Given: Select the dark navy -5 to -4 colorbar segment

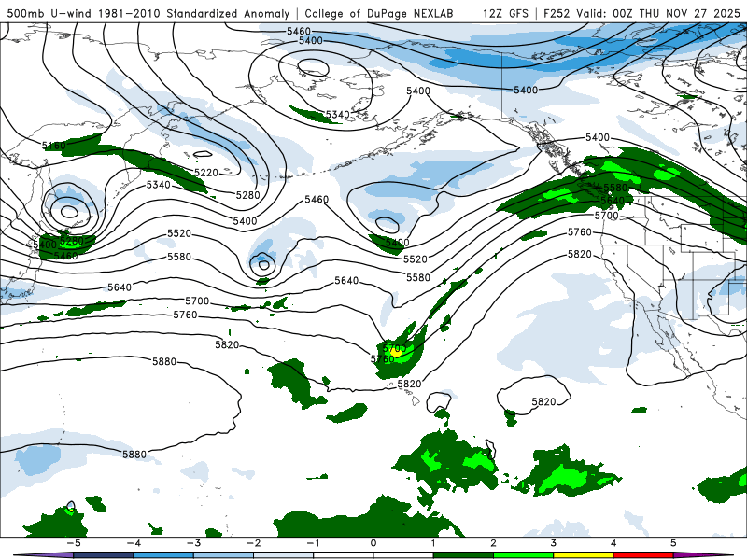Looking at the screenshot, I should pos(104,555).
